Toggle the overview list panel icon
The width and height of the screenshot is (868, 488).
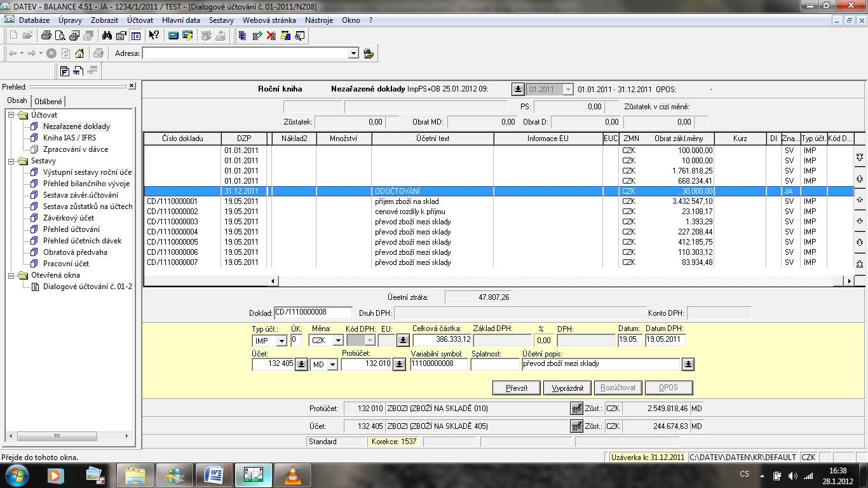point(135,36)
